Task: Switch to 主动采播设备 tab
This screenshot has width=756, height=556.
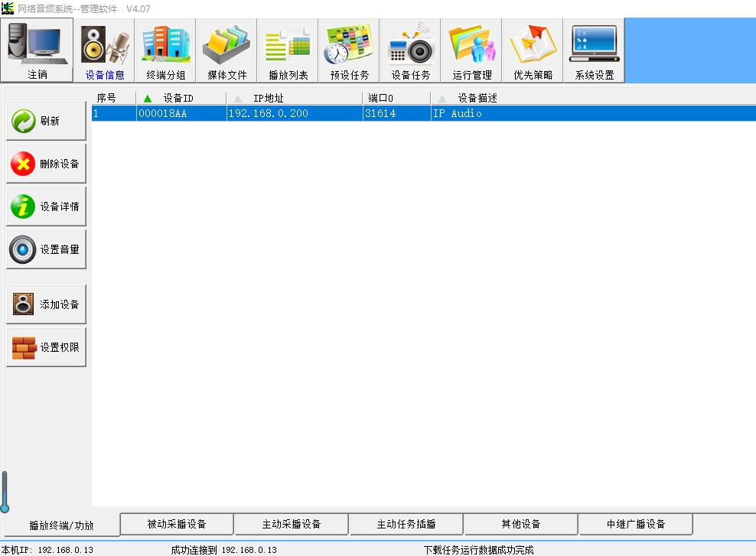Action: 292,524
